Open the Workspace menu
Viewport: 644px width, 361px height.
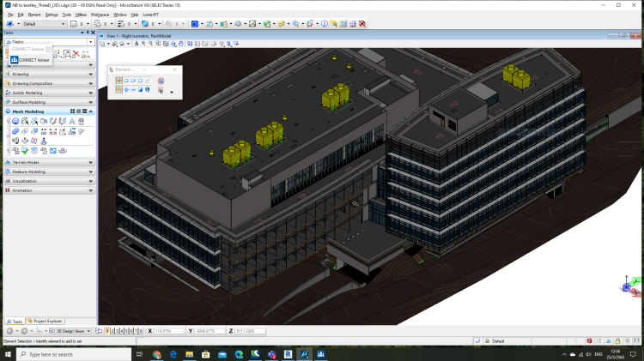100,15
